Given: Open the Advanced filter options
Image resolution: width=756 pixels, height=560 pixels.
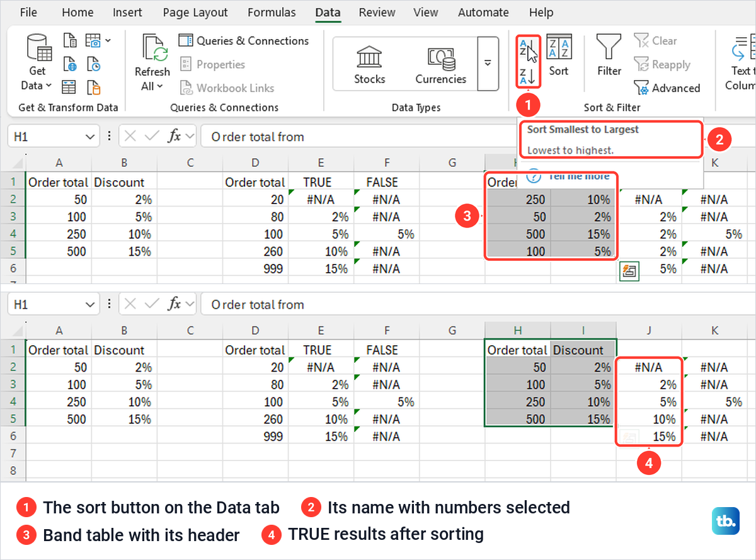Looking at the screenshot, I should [667, 88].
